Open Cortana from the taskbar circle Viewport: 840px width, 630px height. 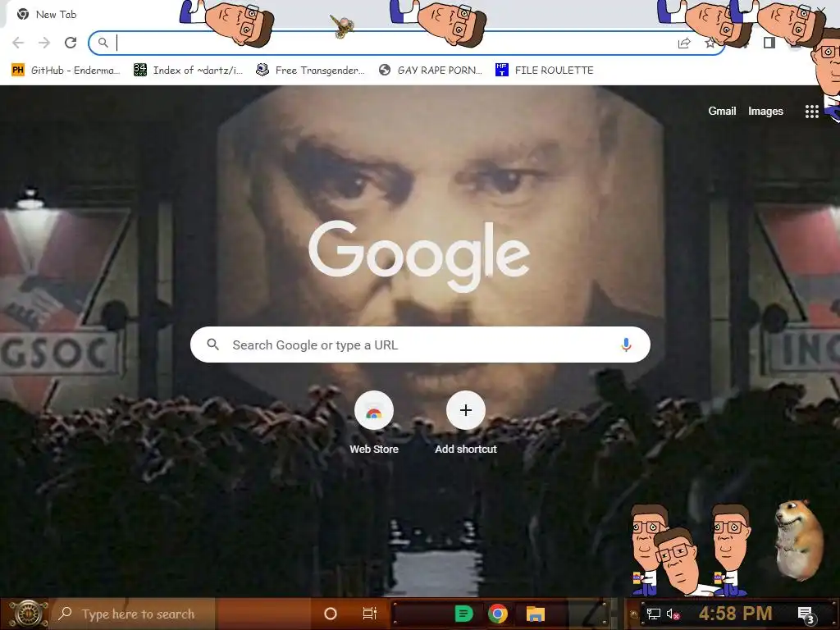point(331,614)
